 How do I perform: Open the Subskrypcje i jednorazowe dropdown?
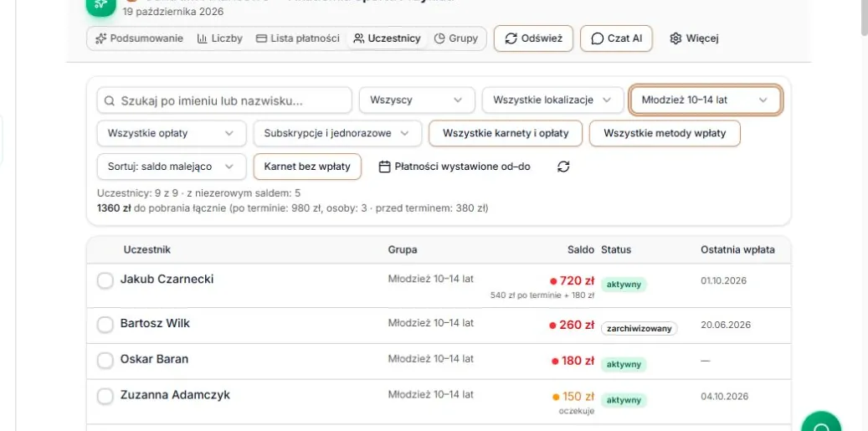coord(337,133)
